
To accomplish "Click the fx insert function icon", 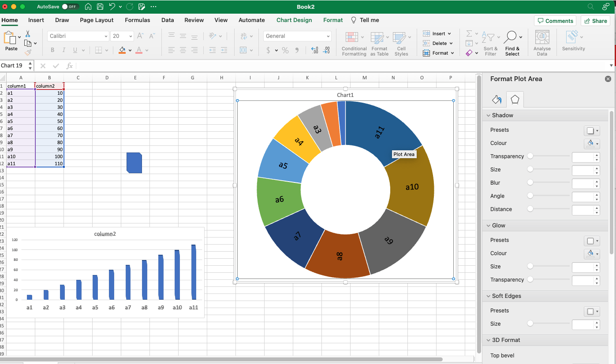I will click(69, 66).
